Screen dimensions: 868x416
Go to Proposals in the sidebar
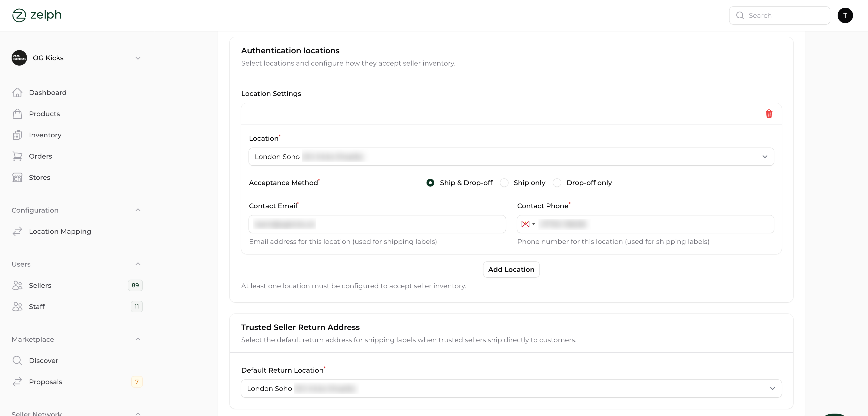[45, 382]
